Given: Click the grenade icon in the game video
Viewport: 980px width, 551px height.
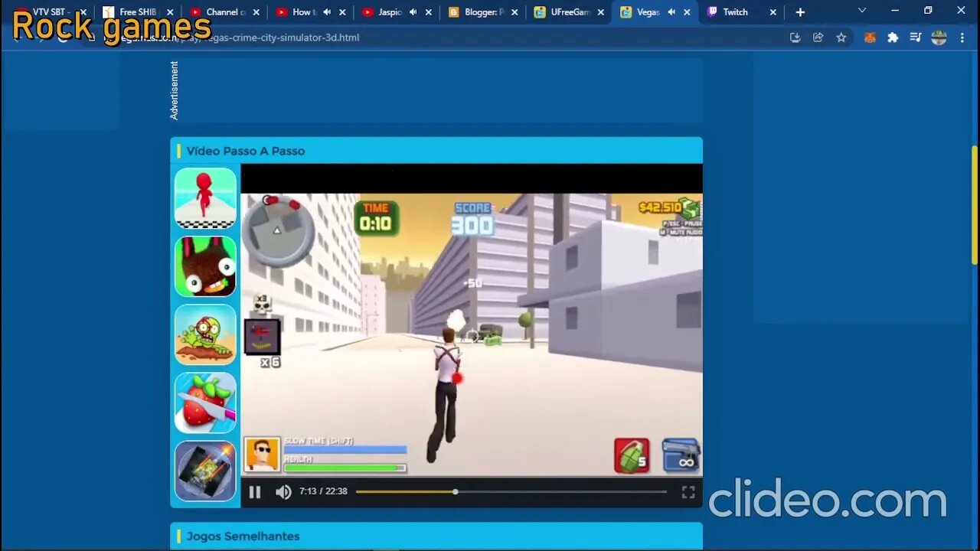Looking at the screenshot, I should click(632, 455).
